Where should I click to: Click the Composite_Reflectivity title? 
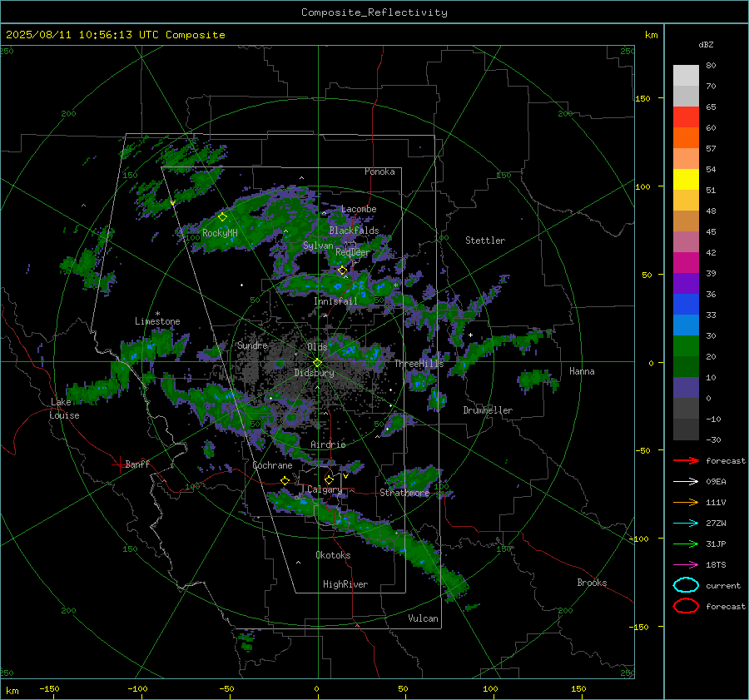pos(374,12)
